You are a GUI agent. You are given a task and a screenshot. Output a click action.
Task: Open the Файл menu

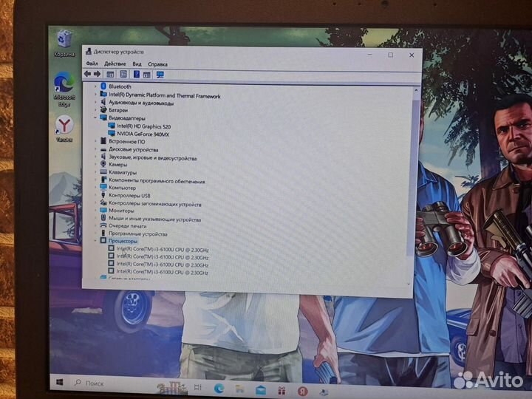tap(92, 64)
